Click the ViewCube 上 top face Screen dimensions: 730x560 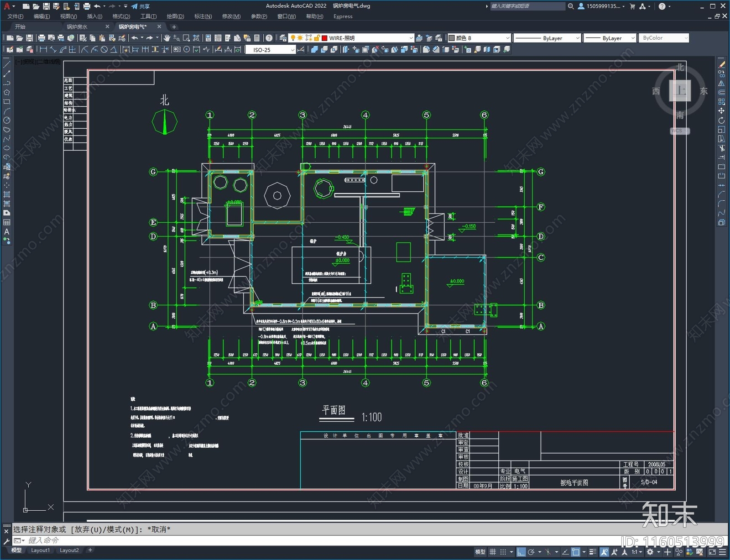click(680, 90)
